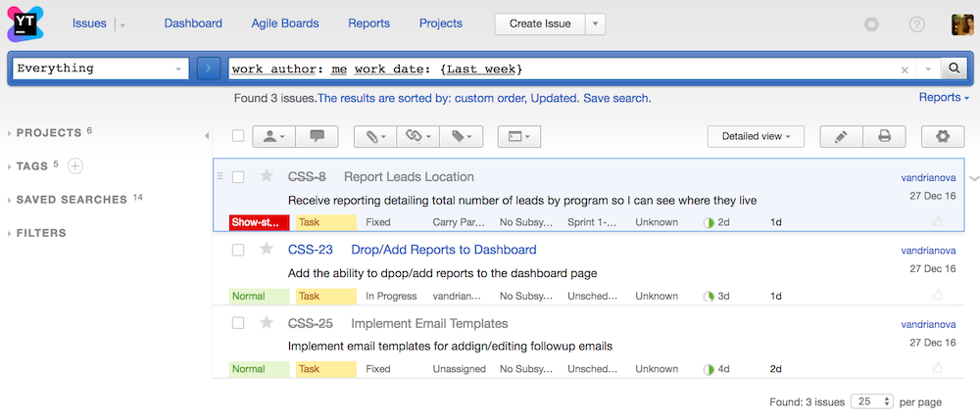Run search with the magnifier button
The height and width of the screenshot is (420, 980).
point(954,69)
